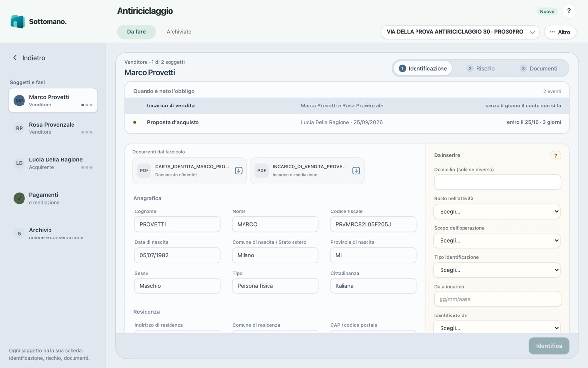Click the PDF icon of the Incarico di mediazione file

262,171
